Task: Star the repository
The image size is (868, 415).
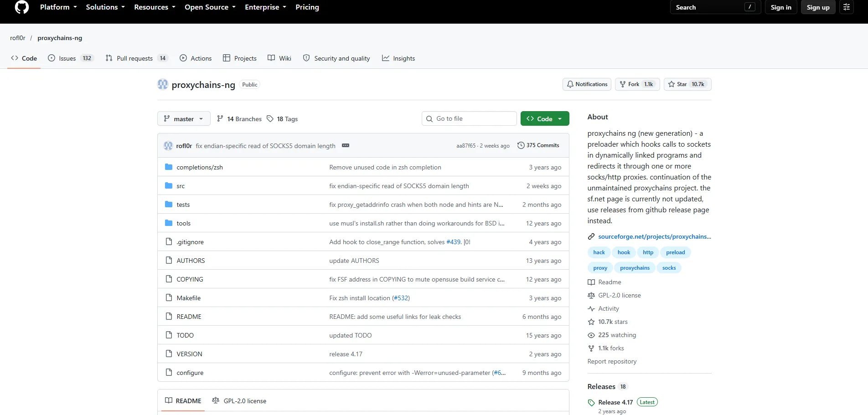Action: [687, 84]
